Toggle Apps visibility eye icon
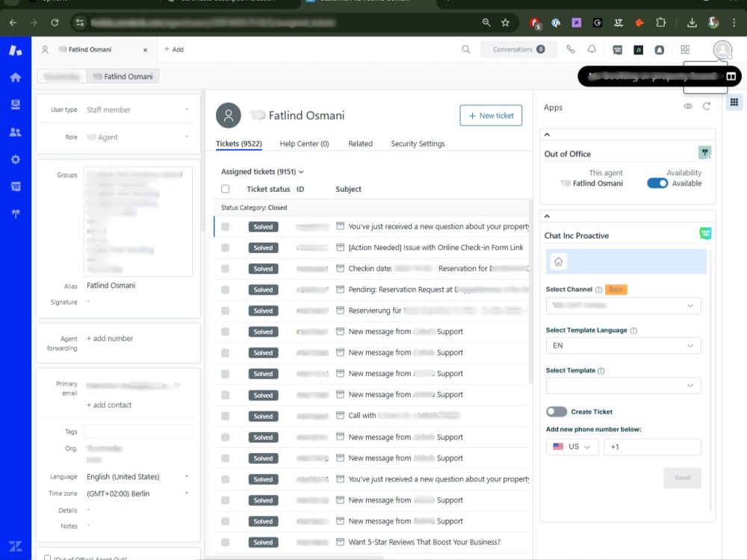 [688, 106]
